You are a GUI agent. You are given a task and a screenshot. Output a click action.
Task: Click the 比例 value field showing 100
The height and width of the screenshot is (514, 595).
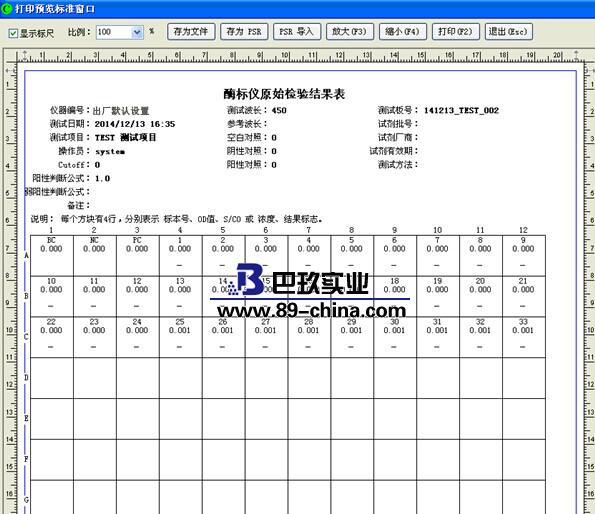[x=114, y=33]
